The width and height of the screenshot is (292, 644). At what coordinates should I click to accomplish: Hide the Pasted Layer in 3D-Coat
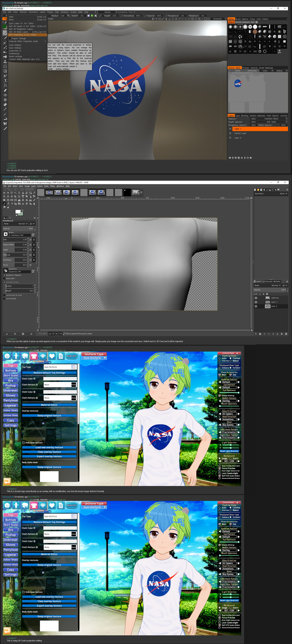coord(230,133)
